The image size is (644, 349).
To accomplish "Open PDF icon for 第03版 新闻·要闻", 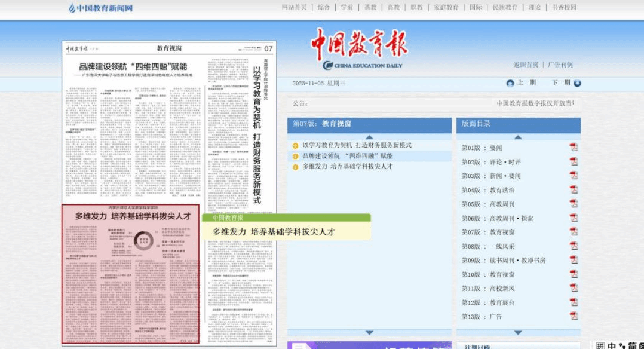I will 574,176.
